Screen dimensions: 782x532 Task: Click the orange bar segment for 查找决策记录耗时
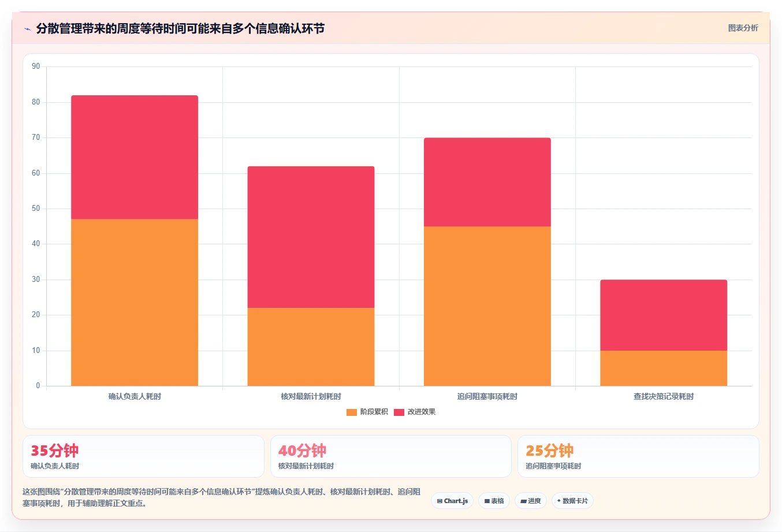(x=664, y=368)
